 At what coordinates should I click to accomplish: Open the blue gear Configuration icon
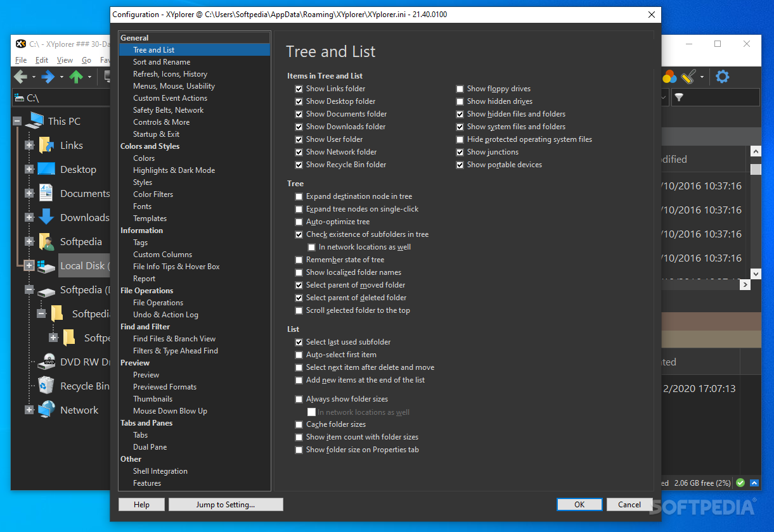click(x=723, y=77)
